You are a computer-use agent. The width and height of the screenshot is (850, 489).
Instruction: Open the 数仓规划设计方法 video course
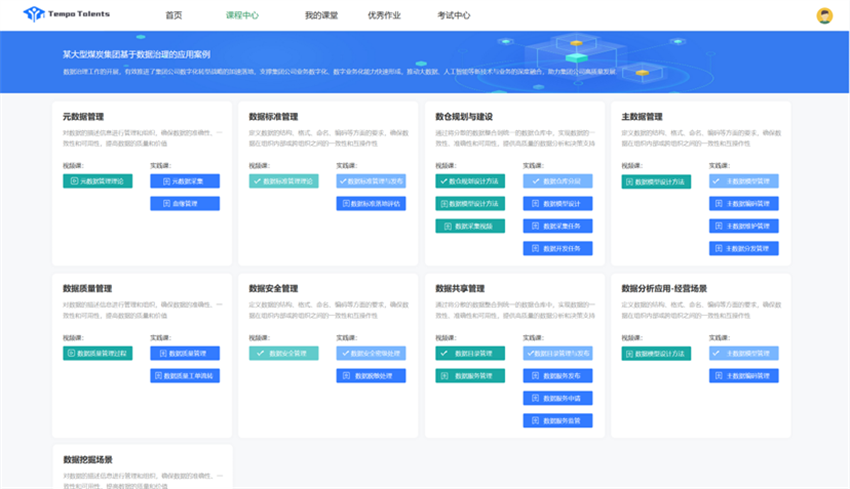click(x=470, y=181)
